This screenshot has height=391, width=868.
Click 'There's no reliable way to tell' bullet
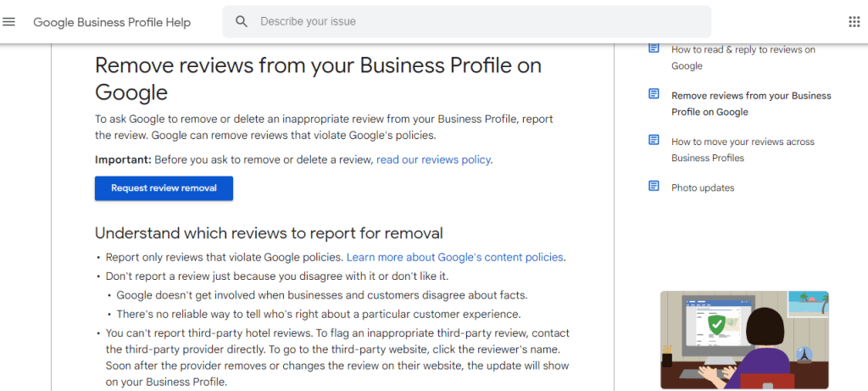[319, 314]
